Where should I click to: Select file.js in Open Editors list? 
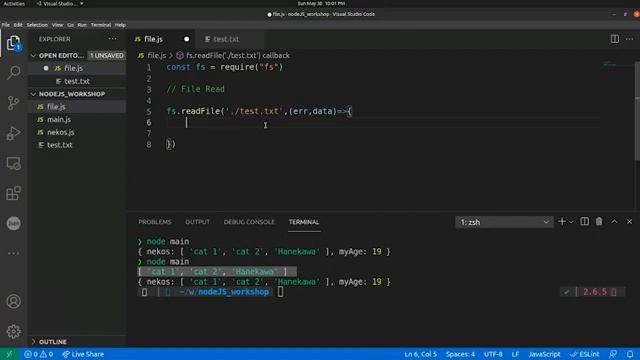(x=77, y=68)
